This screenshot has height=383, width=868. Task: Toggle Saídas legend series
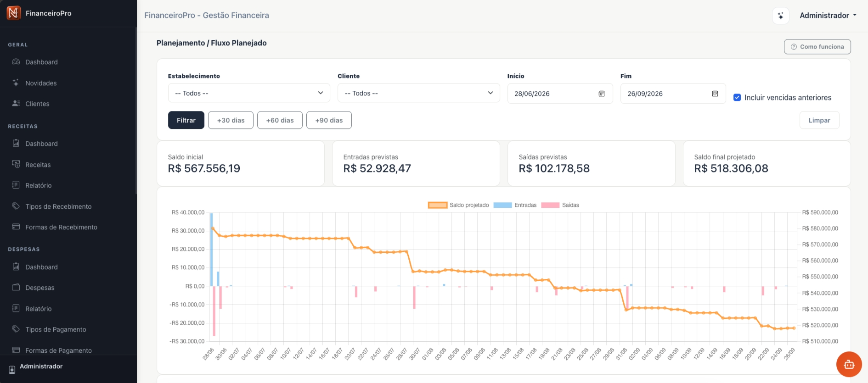click(x=560, y=205)
